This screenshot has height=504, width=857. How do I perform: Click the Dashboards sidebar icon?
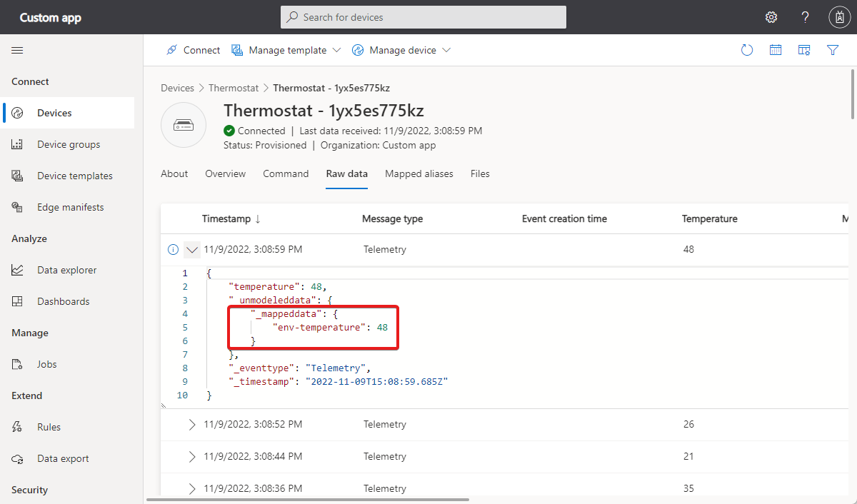17,301
